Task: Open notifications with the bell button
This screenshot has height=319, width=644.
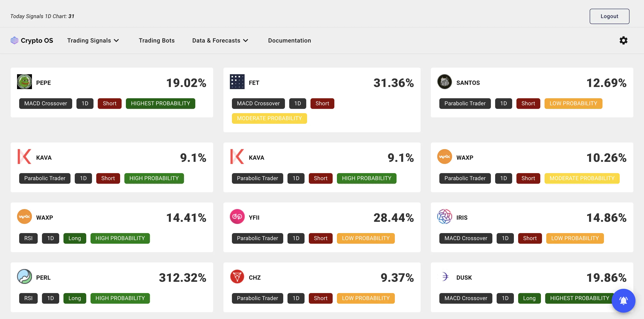Action: (x=623, y=300)
